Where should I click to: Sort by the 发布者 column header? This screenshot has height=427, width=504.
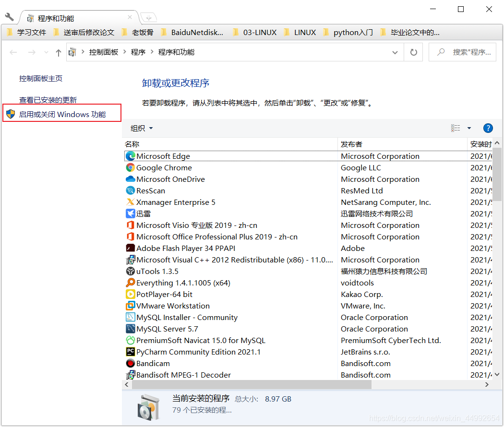click(402, 144)
